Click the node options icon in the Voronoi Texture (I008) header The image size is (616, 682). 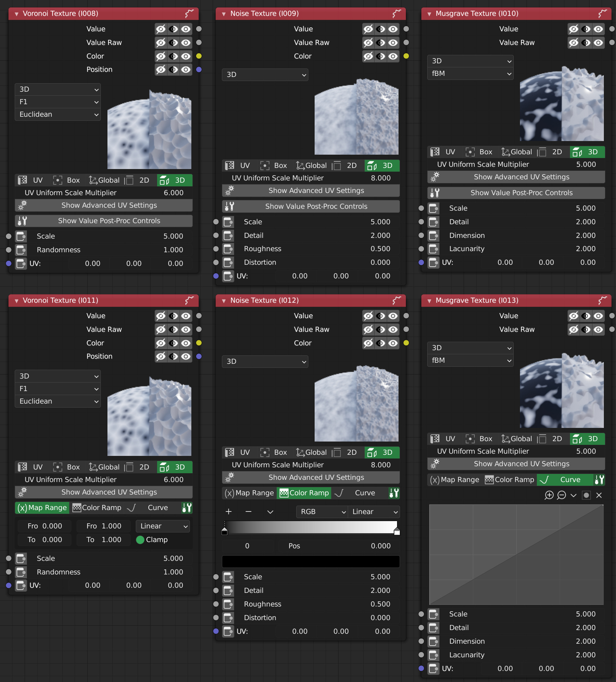189,14
